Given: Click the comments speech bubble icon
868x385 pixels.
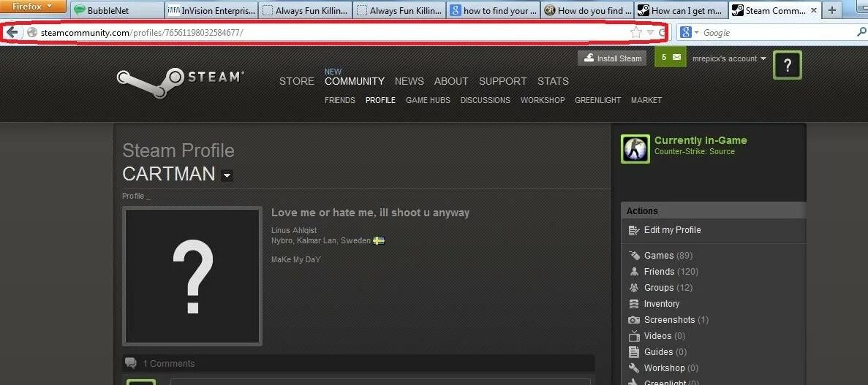Looking at the screenshot, I should [x=131, y=363].
